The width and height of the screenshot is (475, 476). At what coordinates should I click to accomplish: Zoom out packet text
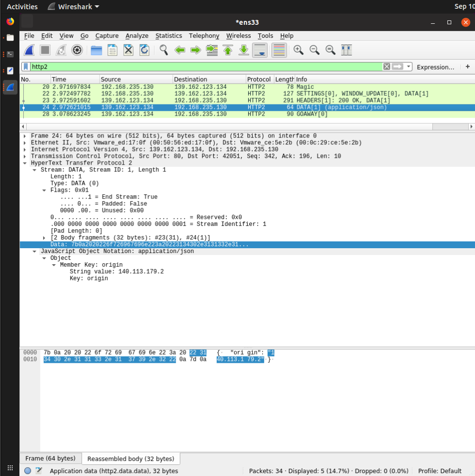tap(314, 50)
